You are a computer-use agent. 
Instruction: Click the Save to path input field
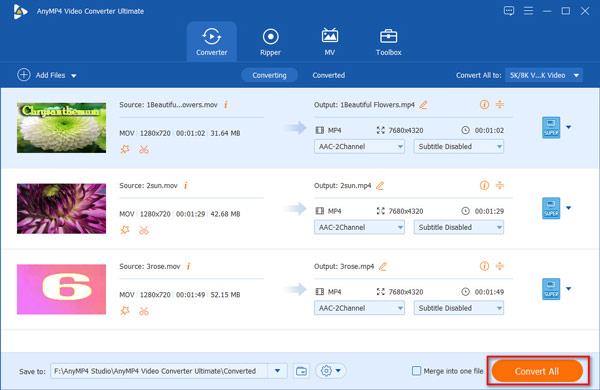(x=159, y=371)
